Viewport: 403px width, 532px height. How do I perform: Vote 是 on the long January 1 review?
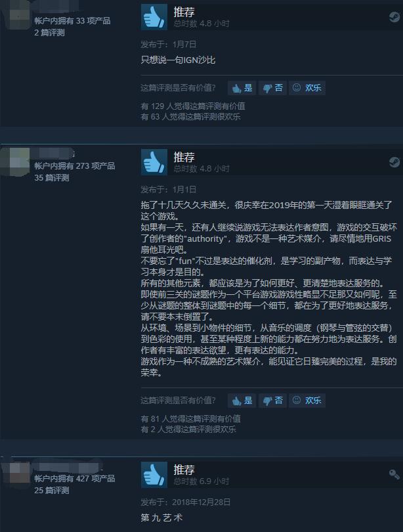242,401
